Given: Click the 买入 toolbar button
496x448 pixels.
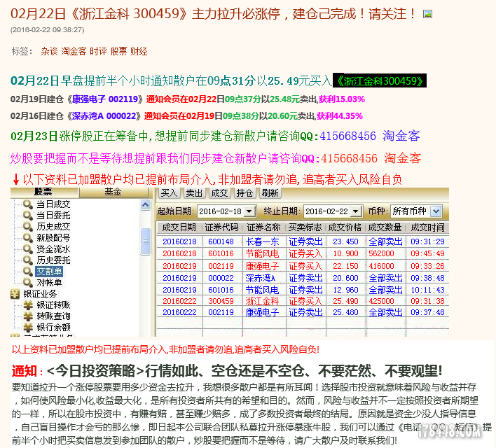Looking at the screenshot, I should (x=169, y=193).
